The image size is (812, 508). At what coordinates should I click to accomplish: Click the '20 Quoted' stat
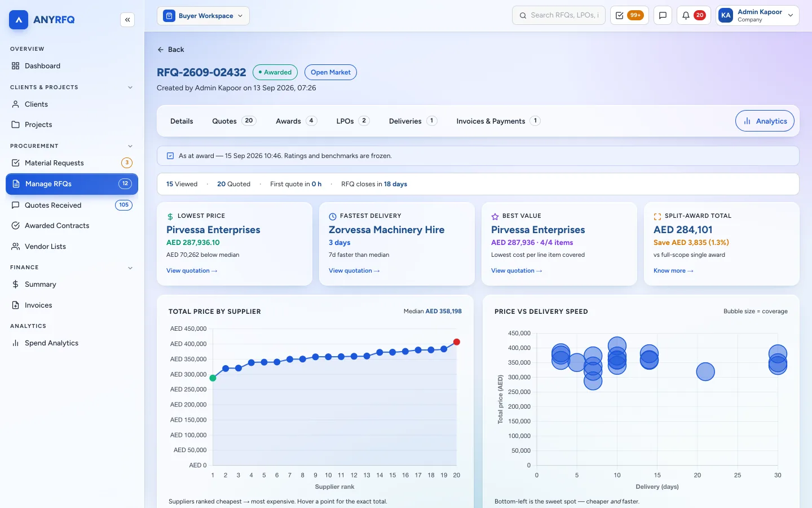point(233,184)
